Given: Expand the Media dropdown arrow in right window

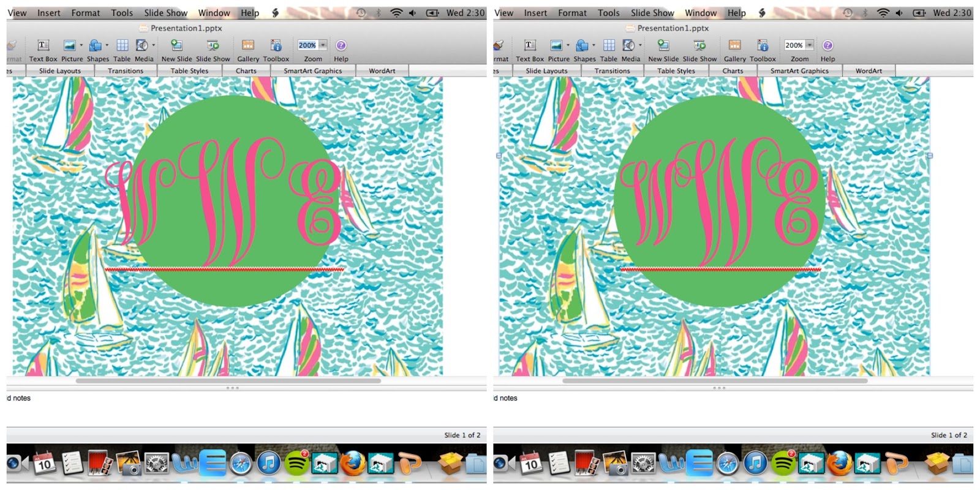Looking at the screenshot, I should (x=640, y=45).
